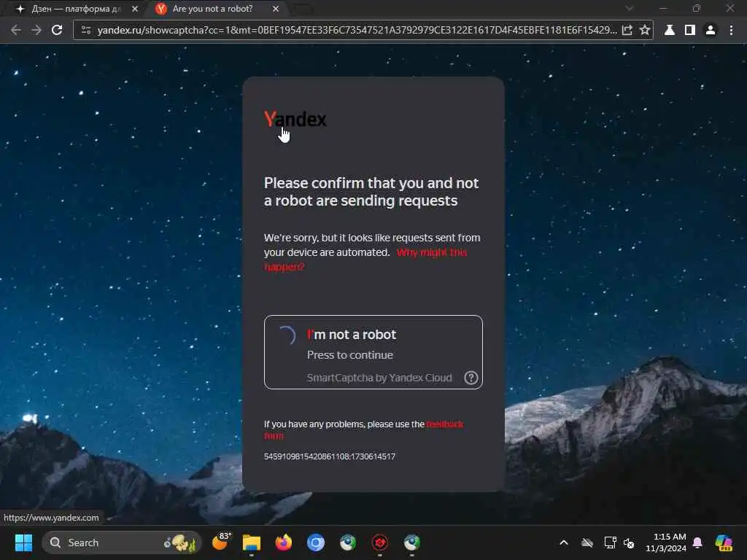Open site information icon in address bar
This screenshot has height=560, width=747.
point(86,30)
